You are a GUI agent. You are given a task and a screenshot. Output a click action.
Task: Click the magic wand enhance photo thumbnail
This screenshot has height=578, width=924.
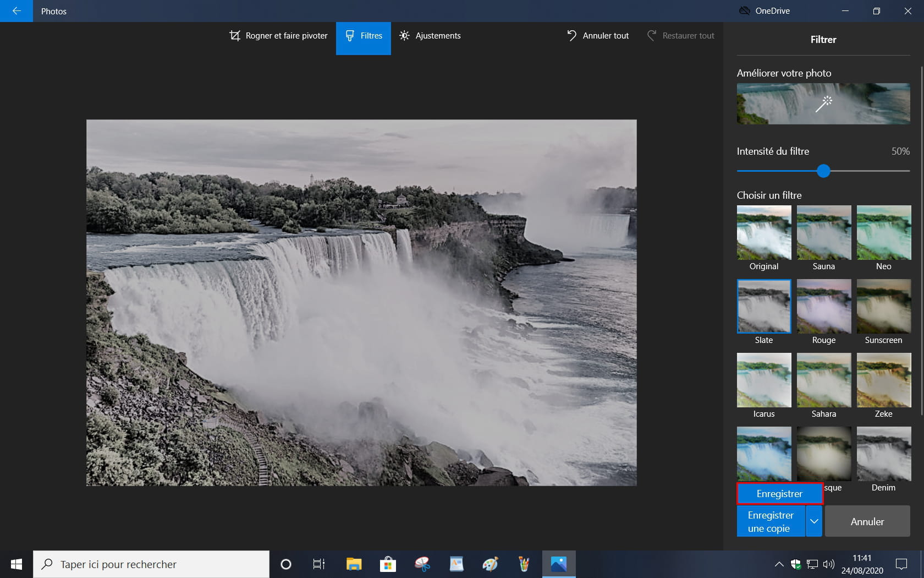pyautogui.click(x=823, y=103)
